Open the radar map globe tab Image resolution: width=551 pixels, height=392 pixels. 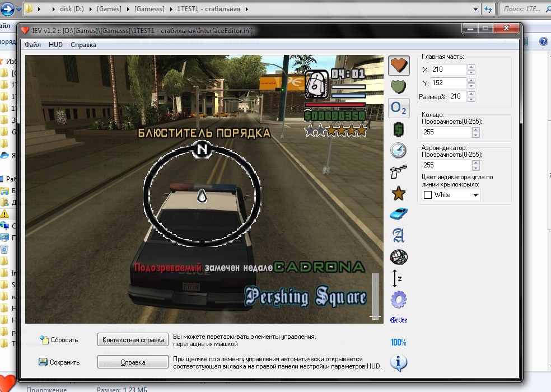pos(399,257)
